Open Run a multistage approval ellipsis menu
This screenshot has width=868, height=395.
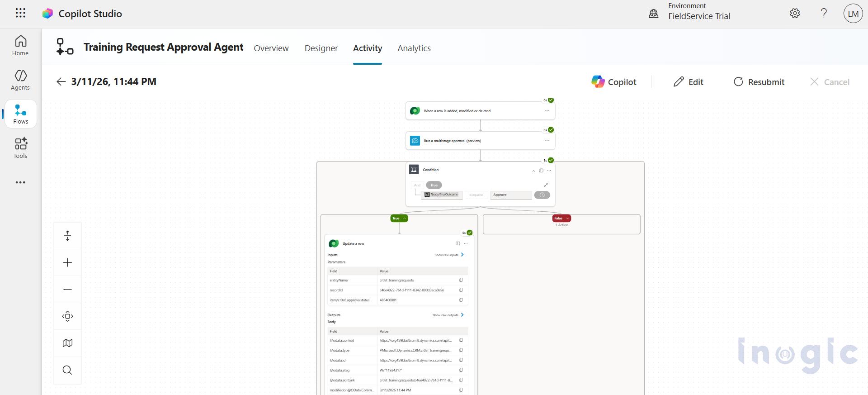point(547,141)
